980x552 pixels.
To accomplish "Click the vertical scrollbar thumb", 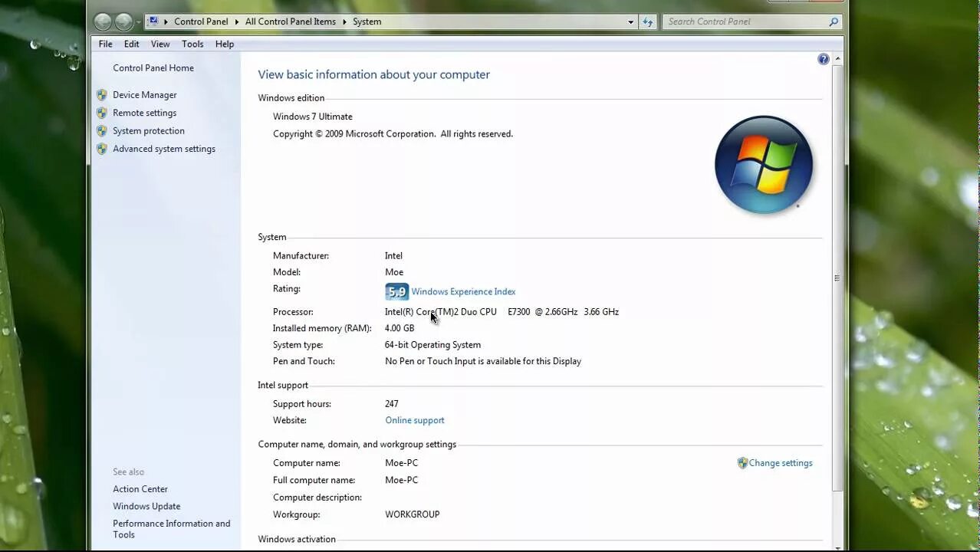I will coord(837,278).
